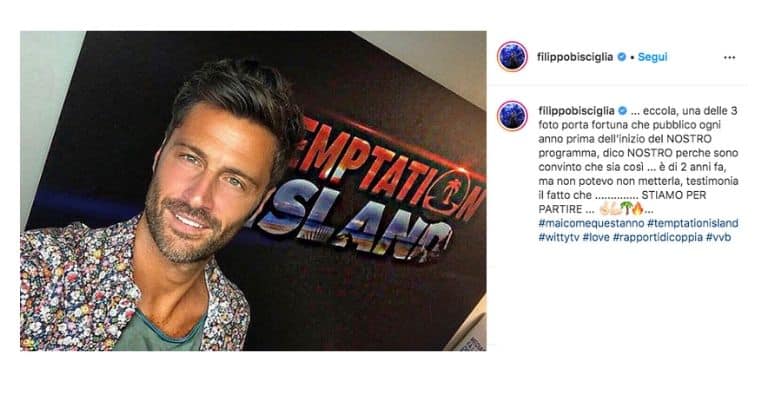Open filippobisciglia username link in caption
This screenshot has height=400, width=768.
tap(576, 111)
